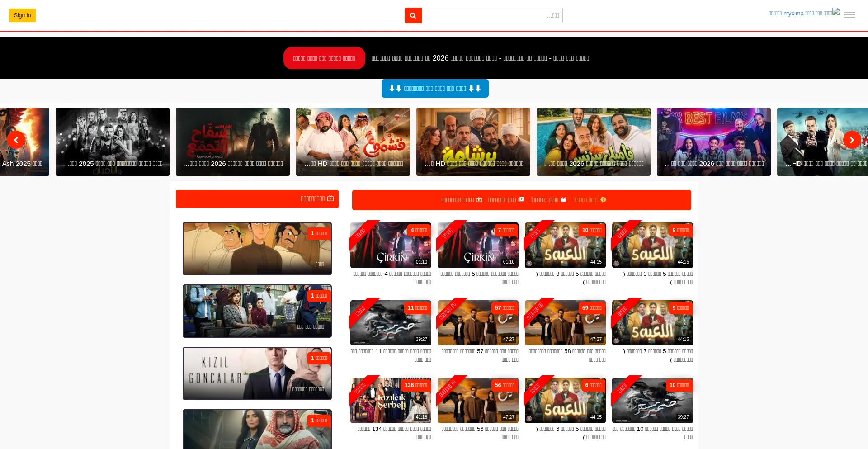Open the white 2026 announcement text in the black banner
Viewport: 868px width, 449px height.
click(x=480, y=58)
